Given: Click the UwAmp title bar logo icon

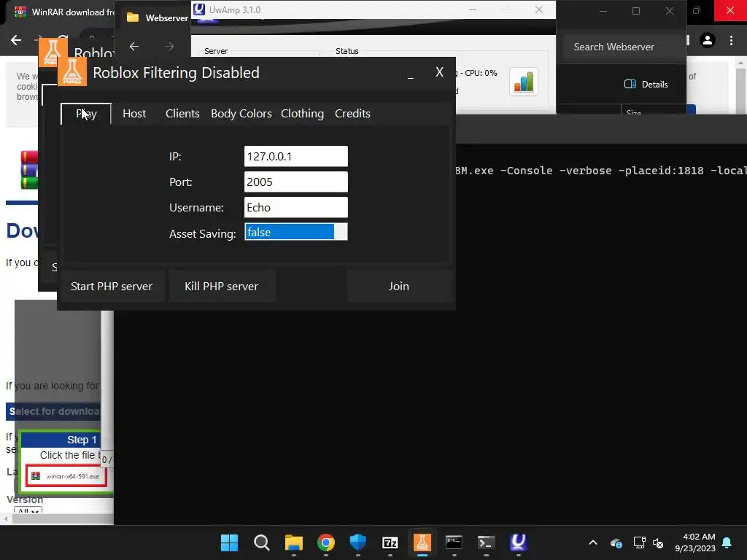Looking at the screenshot, I should (199, 9).
